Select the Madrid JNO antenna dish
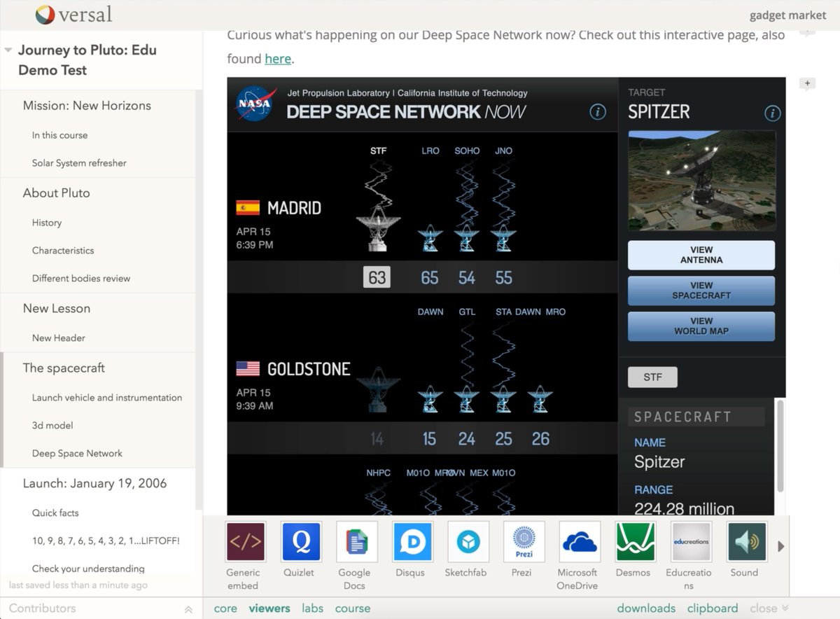This screenshot has width=840, height=619. point(503,238)
